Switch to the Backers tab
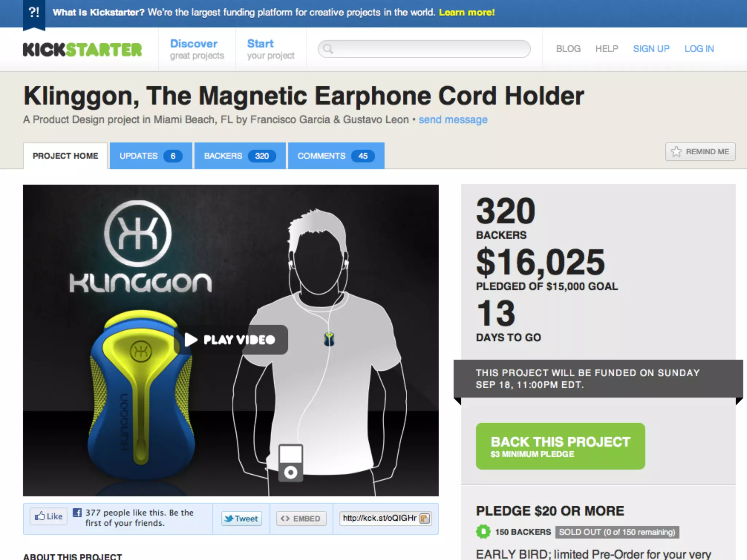This screenshot has height=560, width=747. (x=240, y=156)
